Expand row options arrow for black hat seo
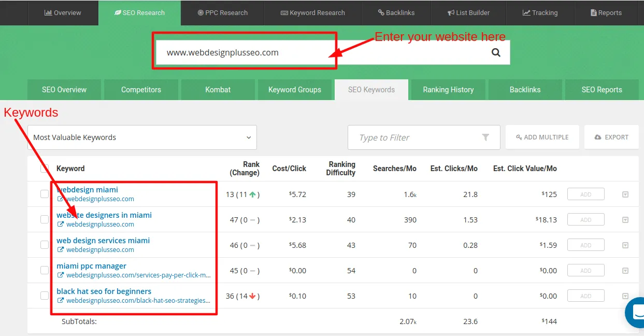Viewport: 644px width, 336px height. pyautogui.click(x=625, y=296)
